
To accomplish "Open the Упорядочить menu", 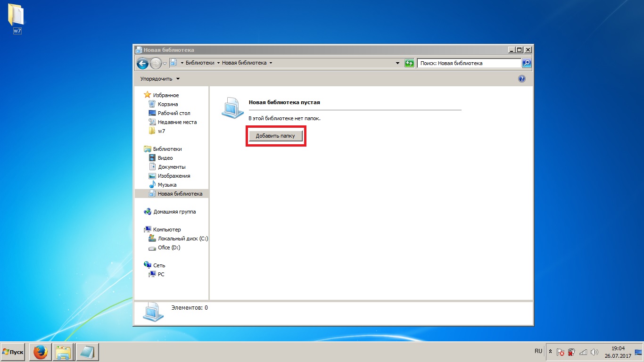I will coord(160,79).
